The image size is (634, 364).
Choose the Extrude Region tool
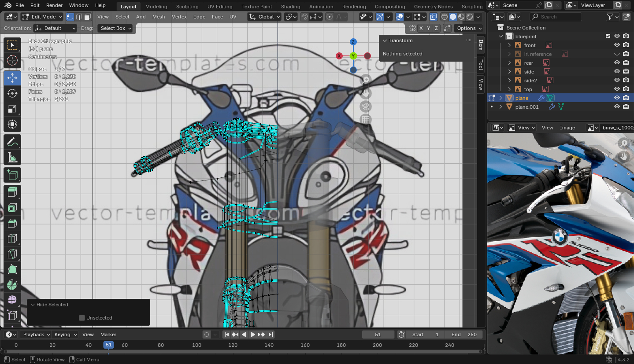pos(12,192)
